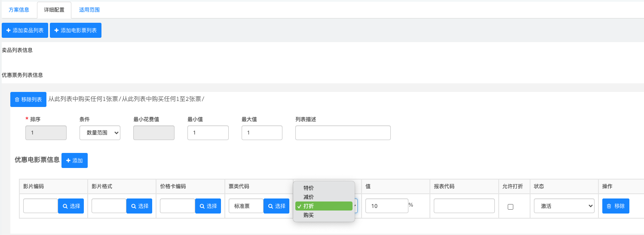
Task: Open the 状态 dropdown showing 激活
Action: [564, 206]
